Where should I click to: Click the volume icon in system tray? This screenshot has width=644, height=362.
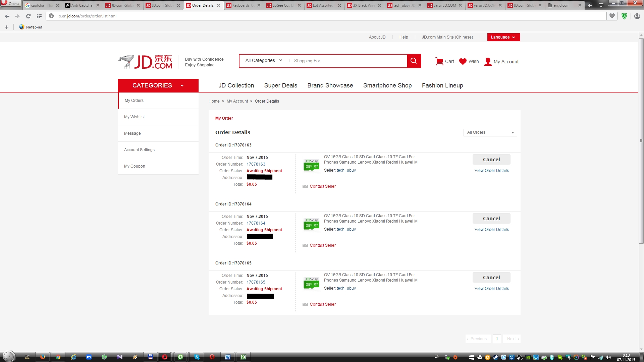tap(608, 357)
